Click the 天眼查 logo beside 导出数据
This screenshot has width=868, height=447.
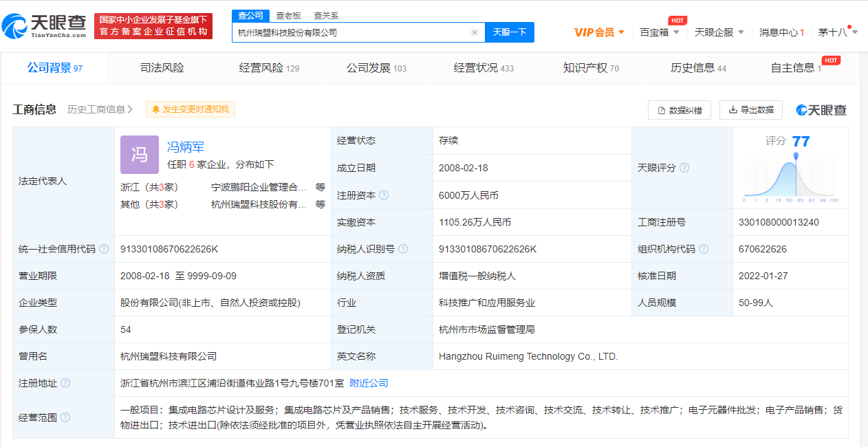click(821, 110)
